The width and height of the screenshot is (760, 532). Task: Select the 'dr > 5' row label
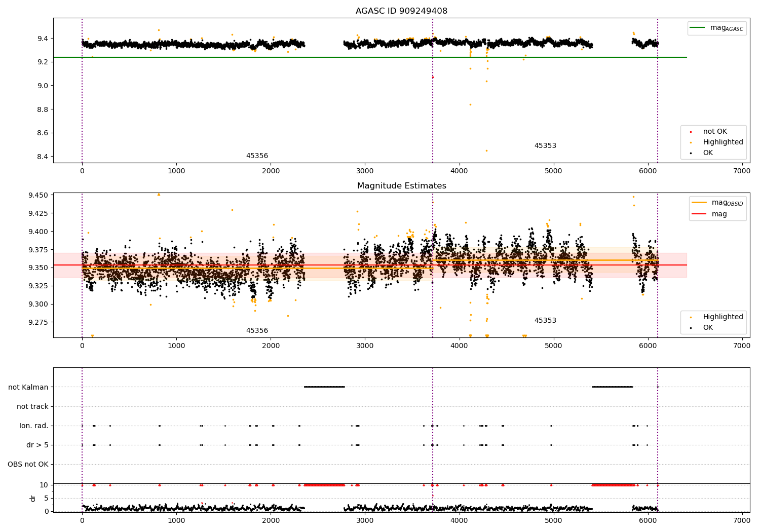[x=37, y=445]
